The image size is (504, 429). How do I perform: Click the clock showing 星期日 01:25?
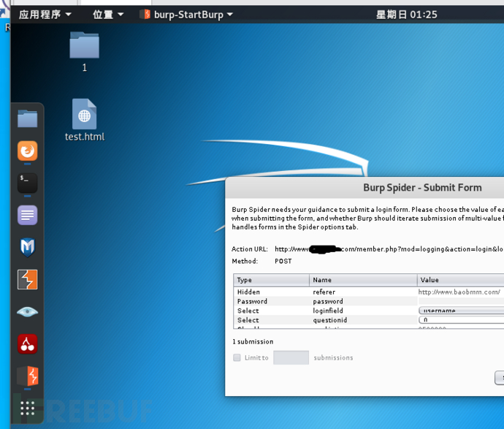(x=406, y=15)
